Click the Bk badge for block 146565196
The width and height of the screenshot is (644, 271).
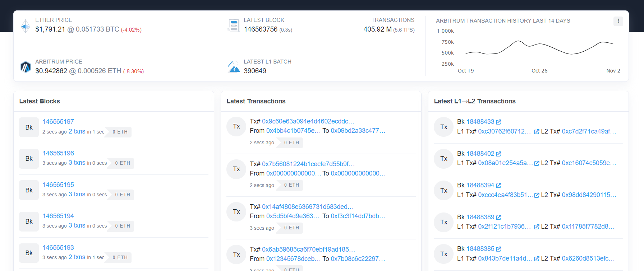[x=29, y=159]
